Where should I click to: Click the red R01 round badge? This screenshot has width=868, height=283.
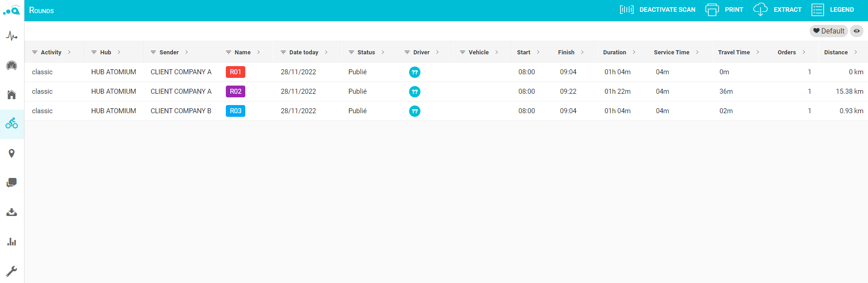(235, 72)
